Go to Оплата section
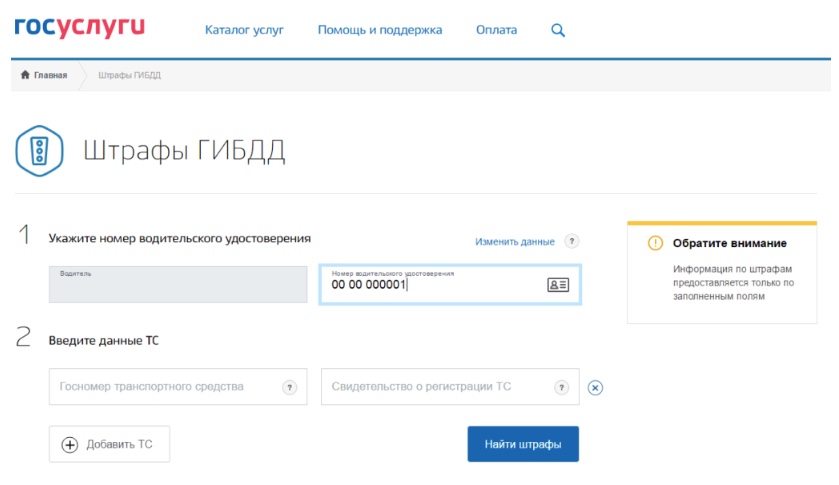The width and height of the screenshot is (839, 485). [496, 30]
